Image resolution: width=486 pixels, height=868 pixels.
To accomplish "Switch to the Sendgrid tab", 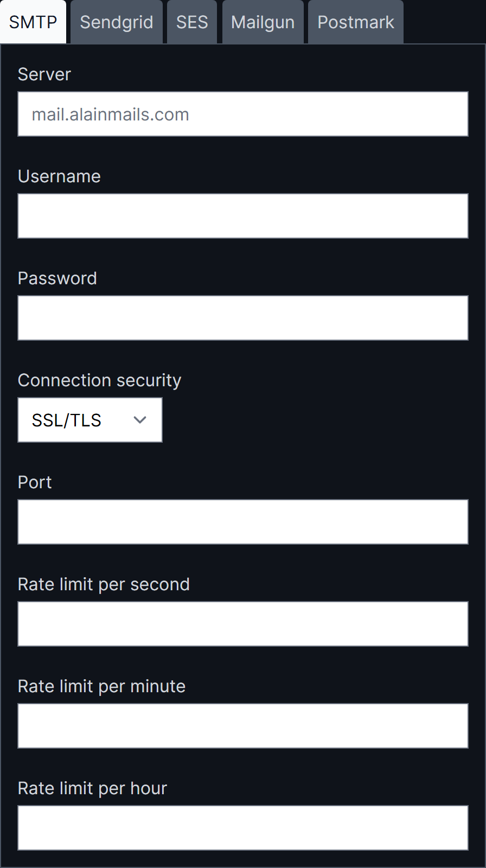I will pyautogui.click(x=116, y=22).
